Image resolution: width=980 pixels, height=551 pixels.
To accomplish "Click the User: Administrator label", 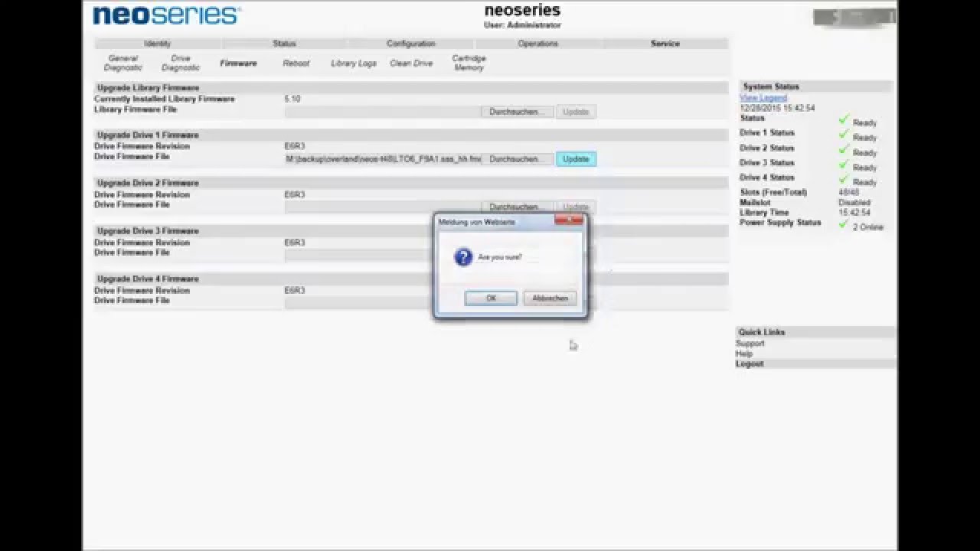I will 522,25.
